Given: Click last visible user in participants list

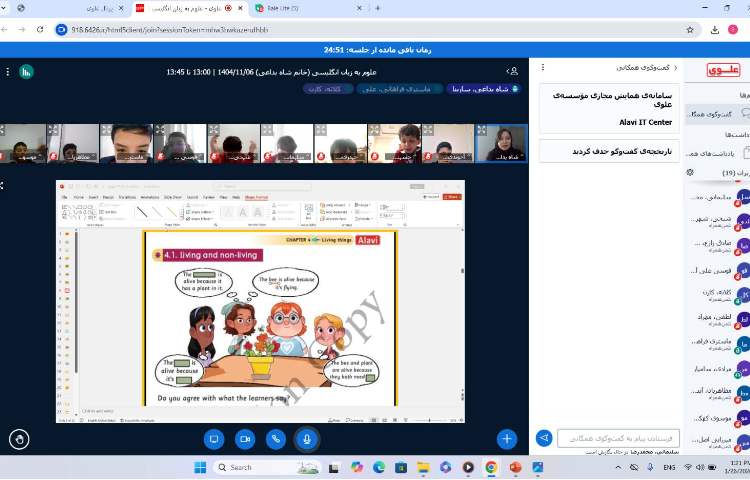Looking at the screenshot, I should tap(717, 441).
